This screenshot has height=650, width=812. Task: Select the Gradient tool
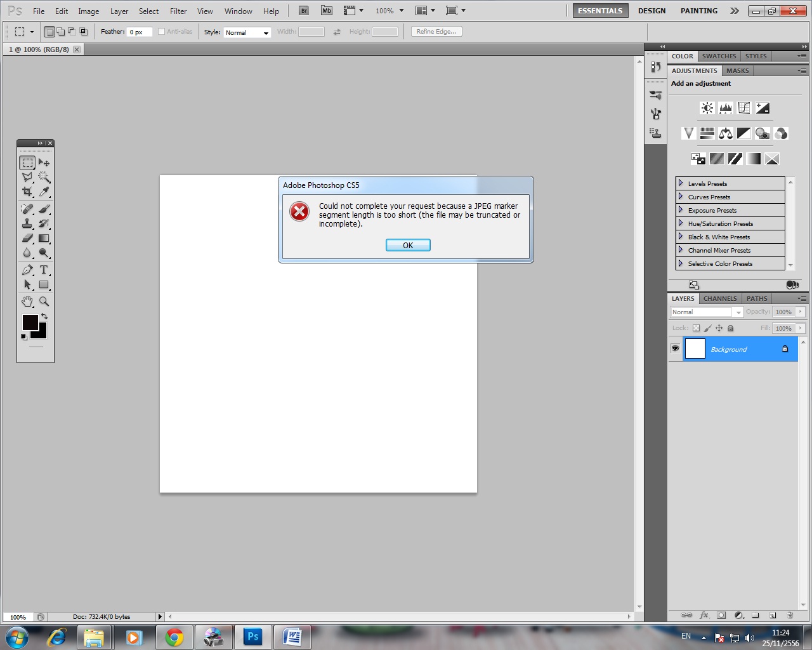click(44, 238)
